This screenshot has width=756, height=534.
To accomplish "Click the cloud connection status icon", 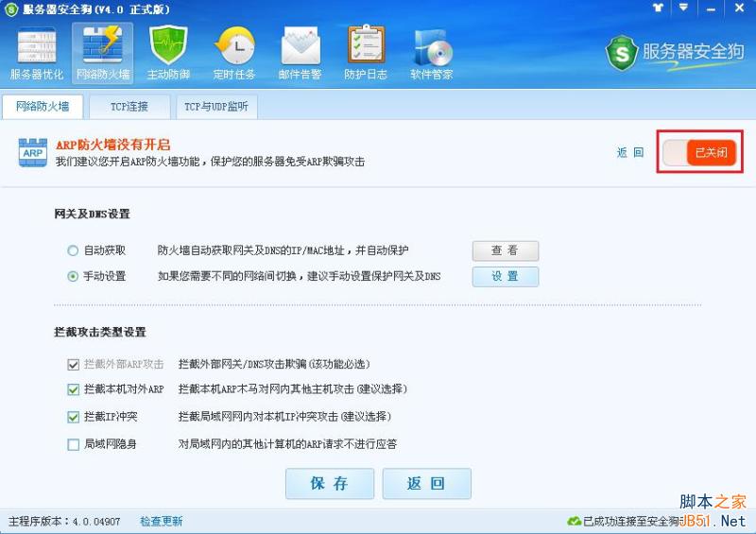I will 574,521.
